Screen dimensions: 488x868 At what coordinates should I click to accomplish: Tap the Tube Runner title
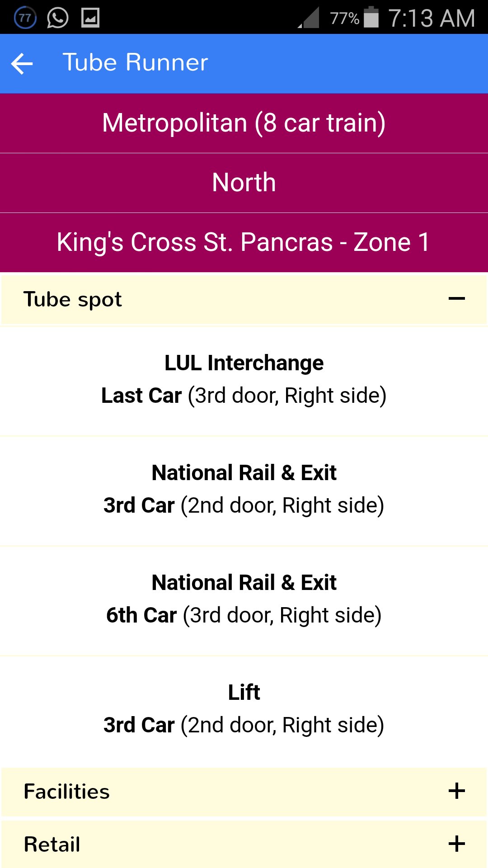(135, 62)
